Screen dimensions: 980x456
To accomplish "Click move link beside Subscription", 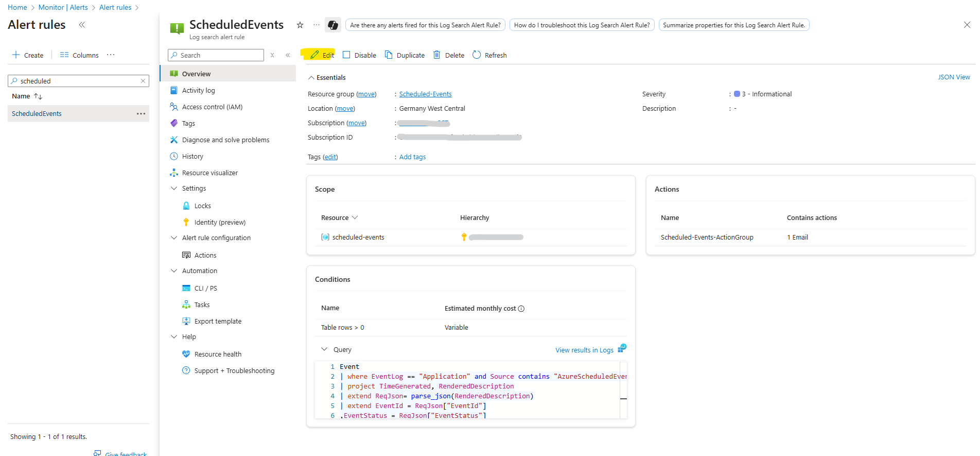I will point(356,123).
